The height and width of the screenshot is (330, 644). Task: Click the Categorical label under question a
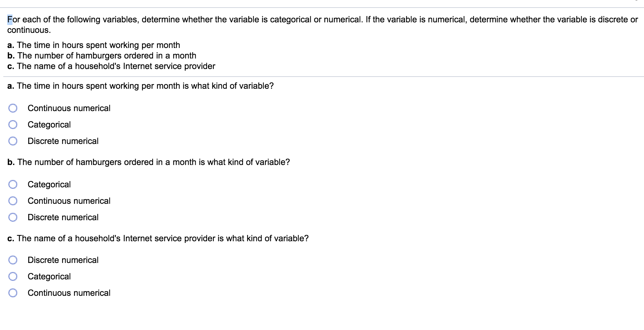tap(49, 124)
